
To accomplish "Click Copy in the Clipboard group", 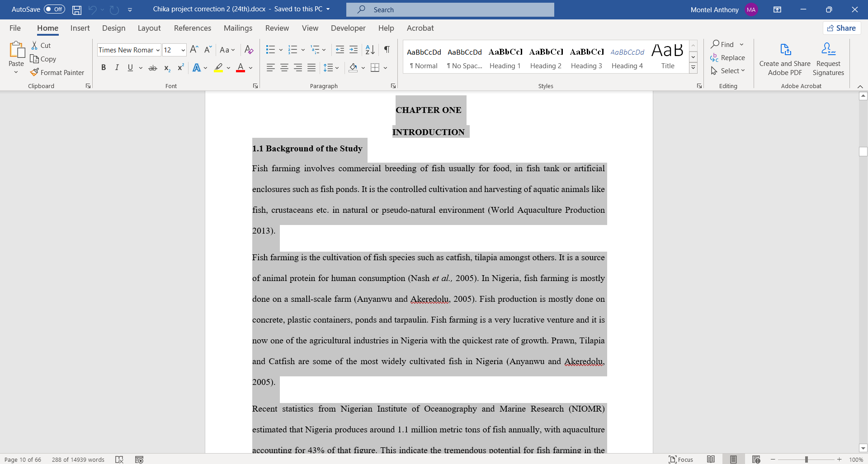I will coord(43,59).
